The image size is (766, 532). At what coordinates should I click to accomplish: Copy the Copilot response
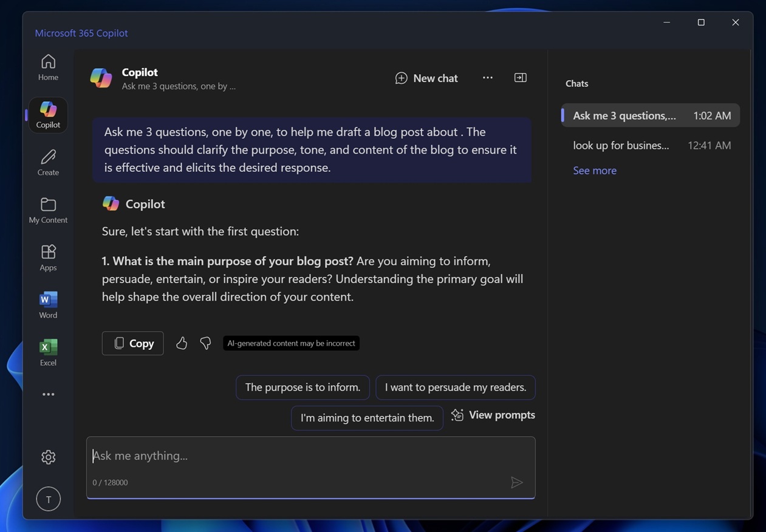tap(132, 343)
